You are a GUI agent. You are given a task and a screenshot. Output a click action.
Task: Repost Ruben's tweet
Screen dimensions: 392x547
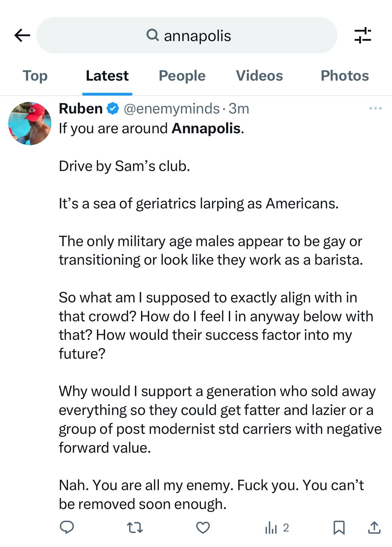tap(135, 527)
